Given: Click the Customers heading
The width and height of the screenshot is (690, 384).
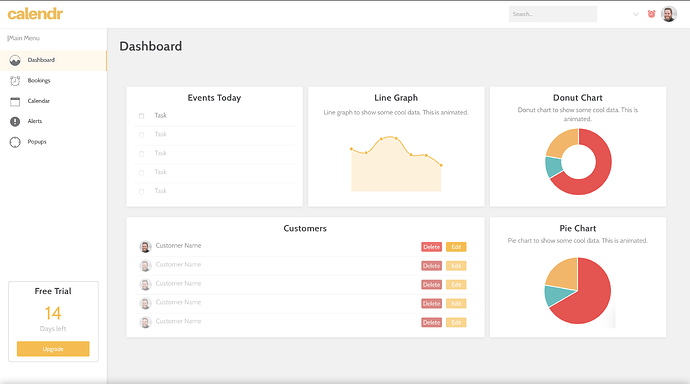Looking at the screenshot, I should click(x=305, y=228).
